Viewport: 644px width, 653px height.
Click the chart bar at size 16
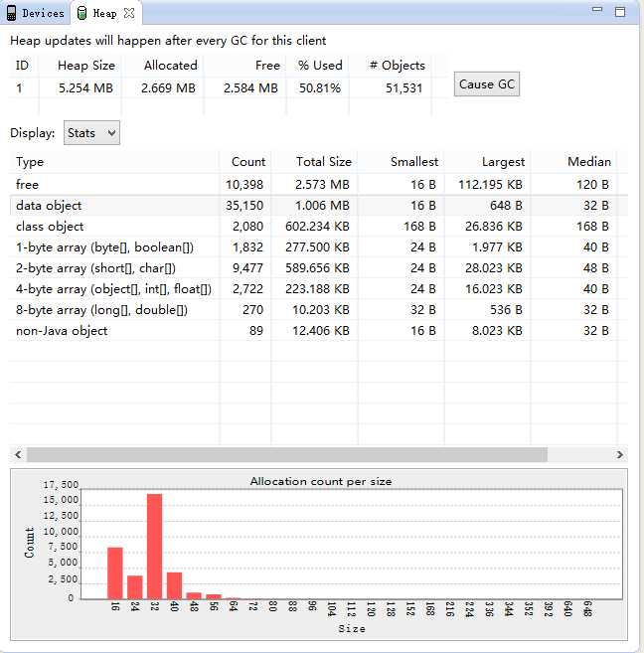coord(115,573)
